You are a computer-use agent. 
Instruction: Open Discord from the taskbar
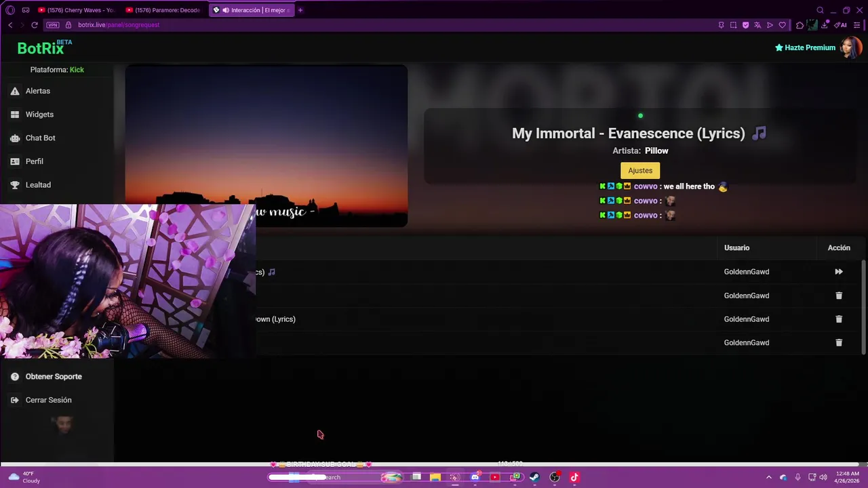coord(475,477)
